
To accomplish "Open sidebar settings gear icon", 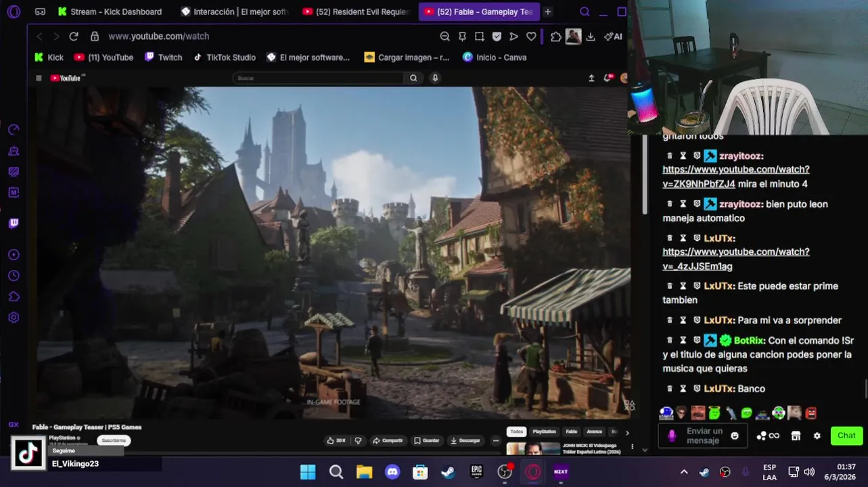I will tap(14, 317).
